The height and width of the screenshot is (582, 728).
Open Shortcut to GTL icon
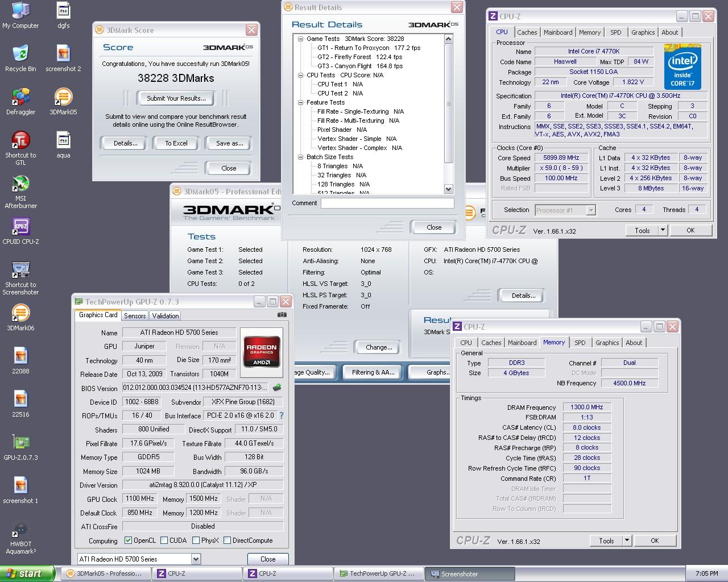pyautogui.click(x=20, y=148)
